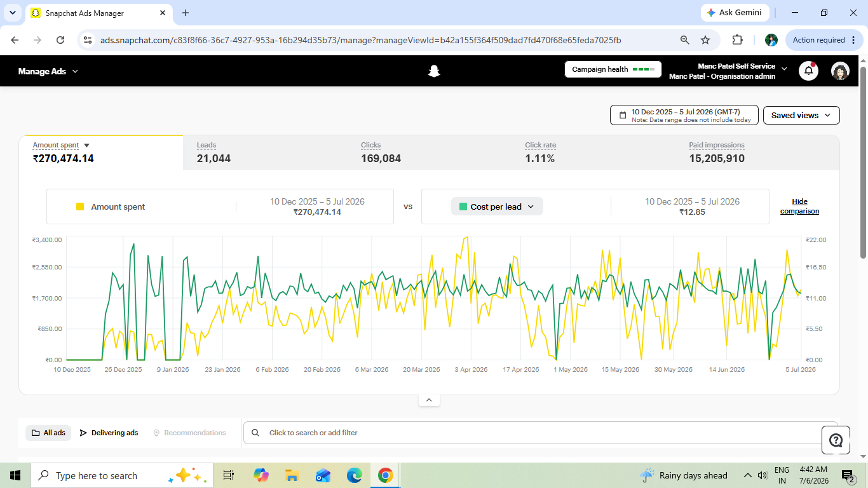Click the Recommendations tab
Viewport: 868px width, 488px height.
click(189, 433)
